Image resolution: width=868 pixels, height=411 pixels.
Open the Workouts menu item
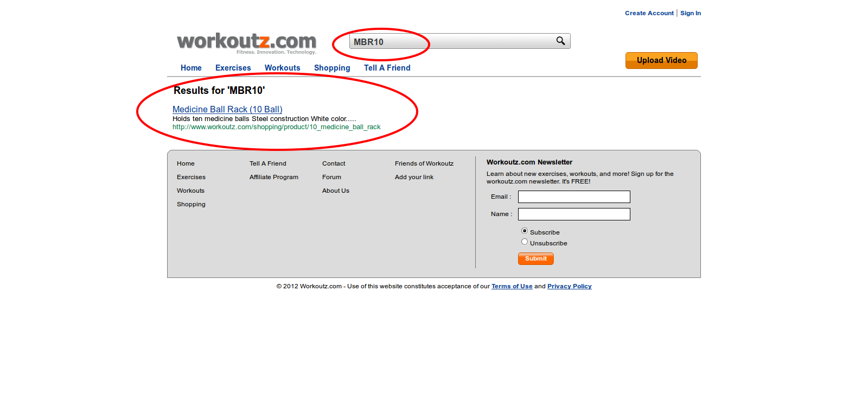[283, 68]
